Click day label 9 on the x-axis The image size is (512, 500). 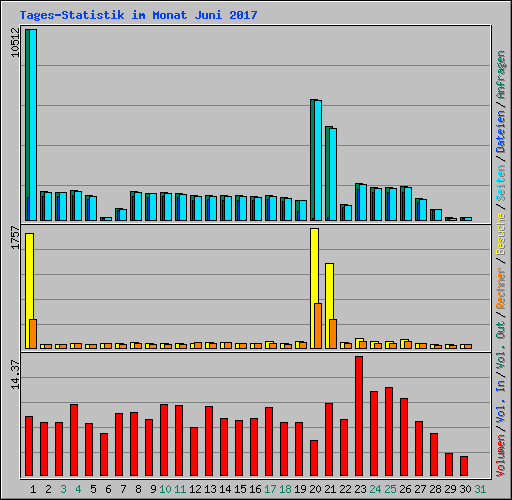[x=153, y=489]
